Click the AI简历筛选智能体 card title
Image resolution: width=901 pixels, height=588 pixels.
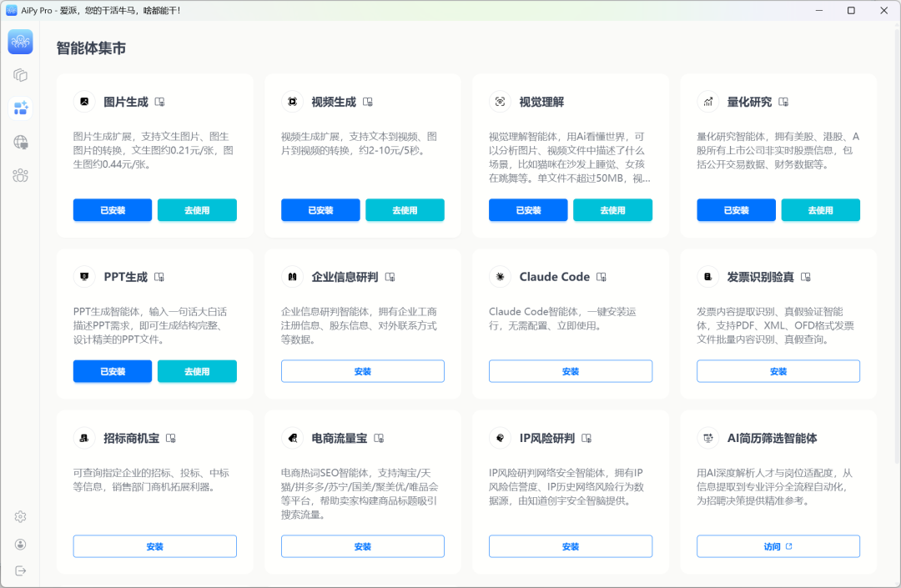pyautogui.click(x=772, y=438)
